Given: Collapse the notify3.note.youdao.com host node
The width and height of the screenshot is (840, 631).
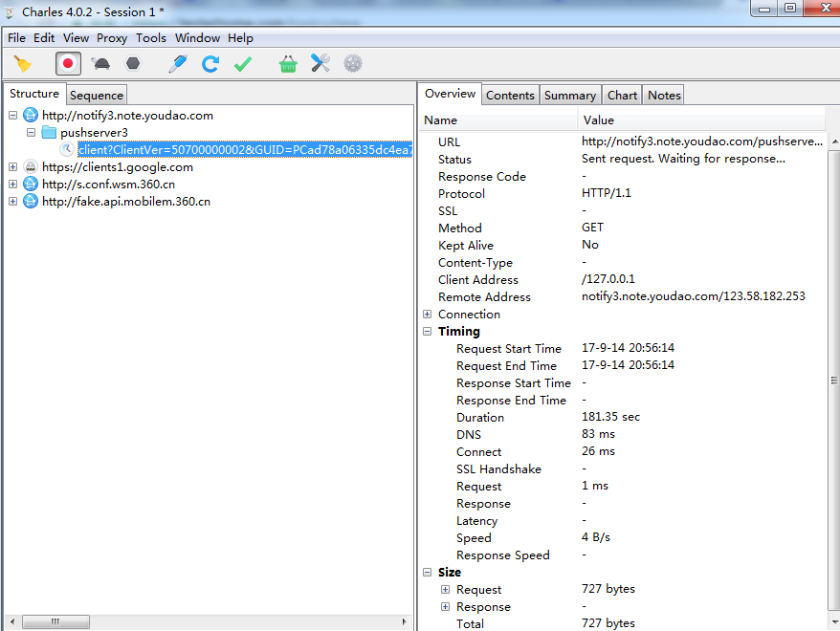Looking at the screenshot, I should click(x=12, y=115).
